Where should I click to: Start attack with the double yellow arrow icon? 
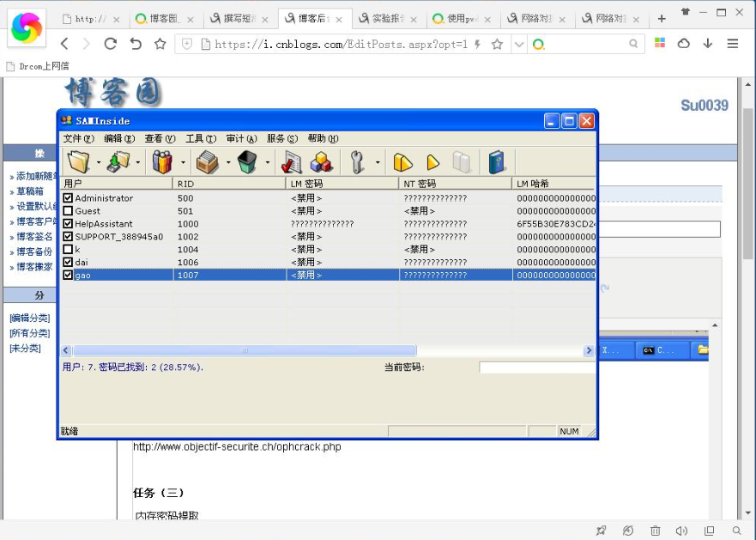pyautogui.click(x=402, y=162)
